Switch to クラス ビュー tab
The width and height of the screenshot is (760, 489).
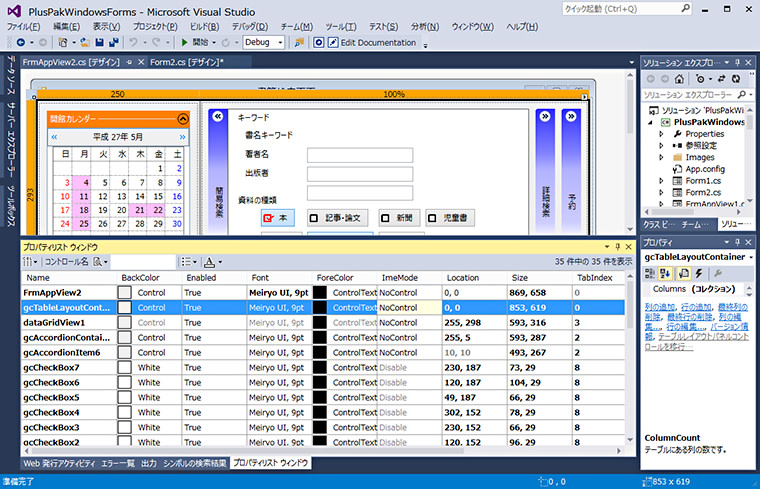(659, 224)
